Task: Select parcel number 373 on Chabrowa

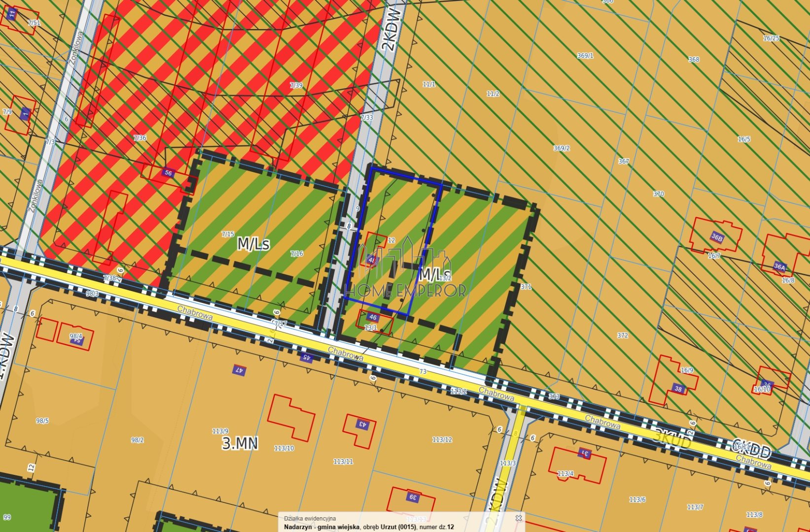Action: click(554, 396)
